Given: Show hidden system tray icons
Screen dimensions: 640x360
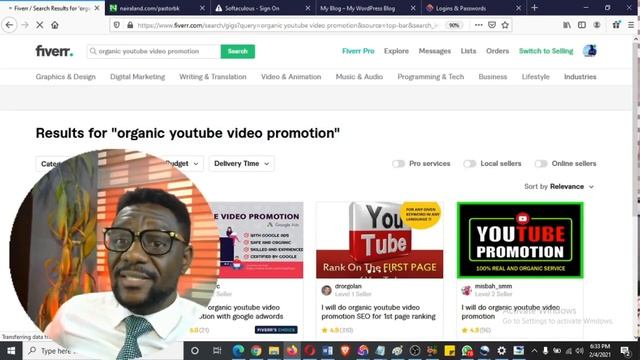Looking at the screenshot, I should (534, 351).
